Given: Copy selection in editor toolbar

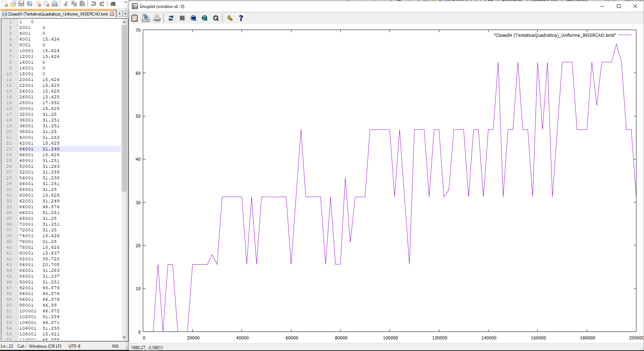Looking at the screenshot, I should pos(74,4).
